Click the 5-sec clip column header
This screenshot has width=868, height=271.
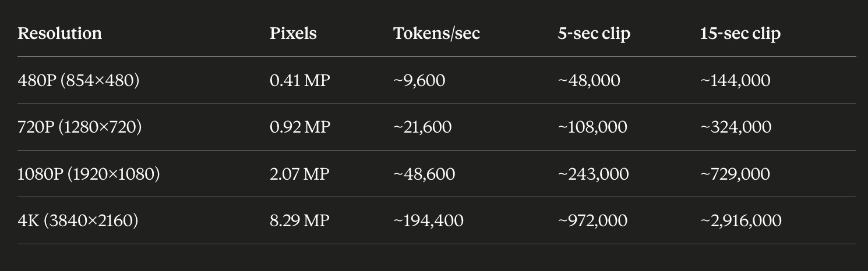[x=594, y=34]
